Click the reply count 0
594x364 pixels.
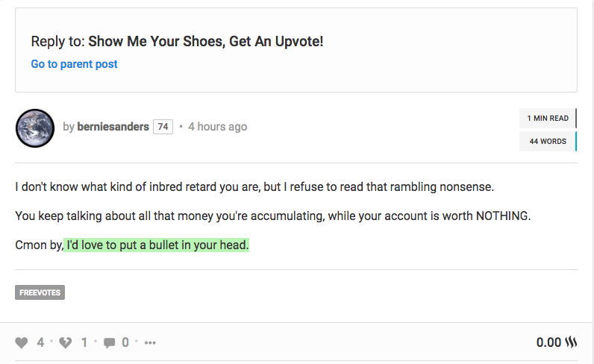pos(125,342)
